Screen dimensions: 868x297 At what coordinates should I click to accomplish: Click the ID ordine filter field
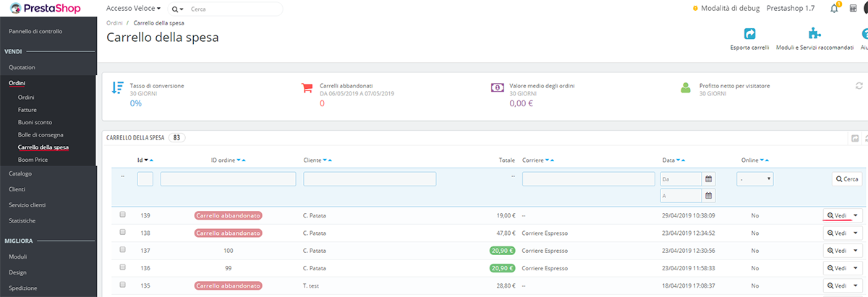(x=228, y=178)
